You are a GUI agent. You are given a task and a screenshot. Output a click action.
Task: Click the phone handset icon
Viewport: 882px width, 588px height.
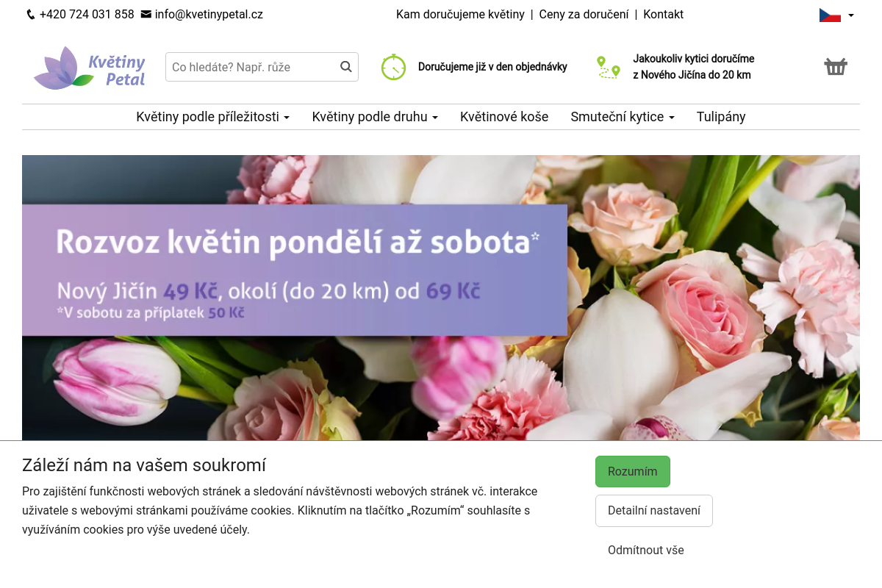30,14
